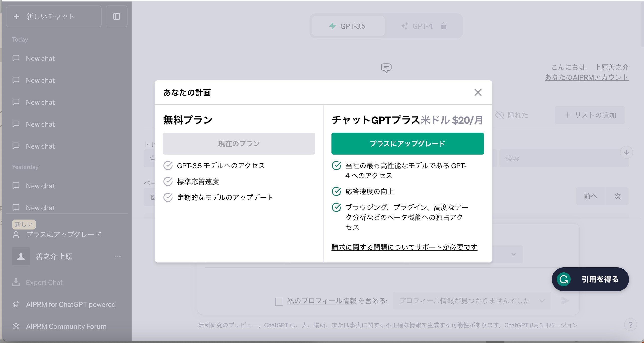This screenshot has width=644, height=343.
Task: Click the Export Chat download icon
Action: (x=16, y=282)
